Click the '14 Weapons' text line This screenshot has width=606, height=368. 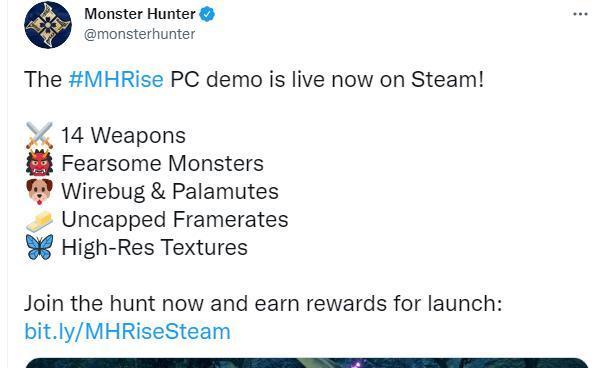(123, 135)
